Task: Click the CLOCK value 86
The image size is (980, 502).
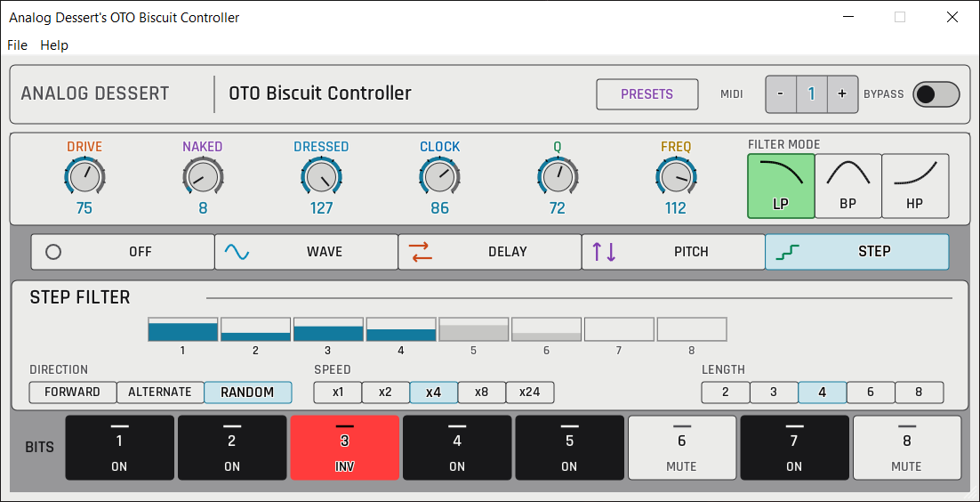Action: pyautogui.click(x=439, y=208)
